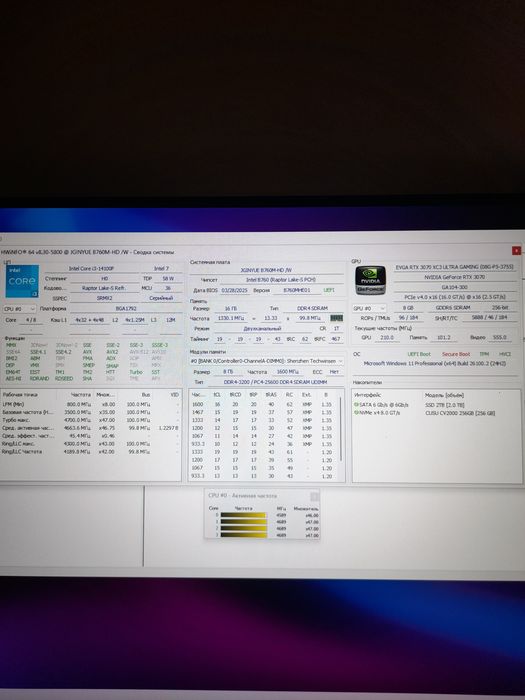
Task: Click the video clock value 555.0
Action: pyautogui.click(x=500, y=338)
